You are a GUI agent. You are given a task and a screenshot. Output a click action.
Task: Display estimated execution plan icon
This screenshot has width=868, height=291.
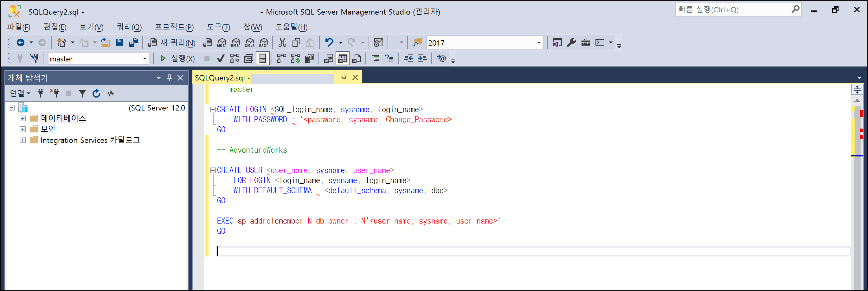click(x=235, y=59)
